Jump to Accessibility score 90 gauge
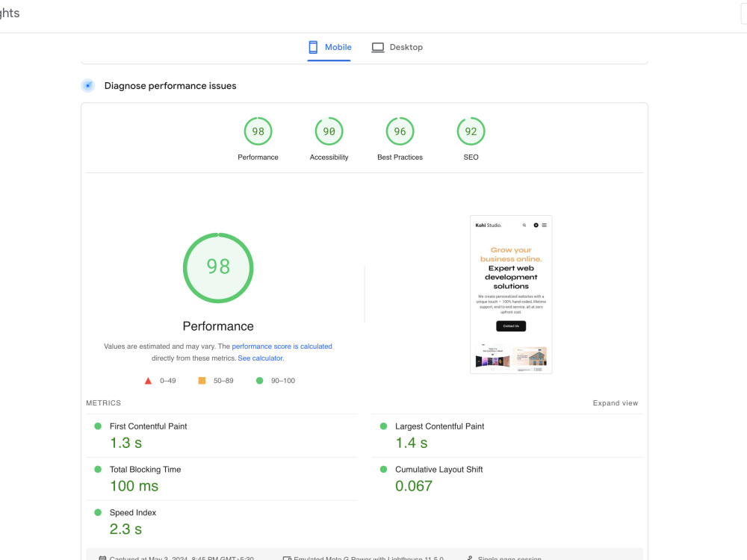The width and height of the screenshot is (747, 560). tap(329, 131)
